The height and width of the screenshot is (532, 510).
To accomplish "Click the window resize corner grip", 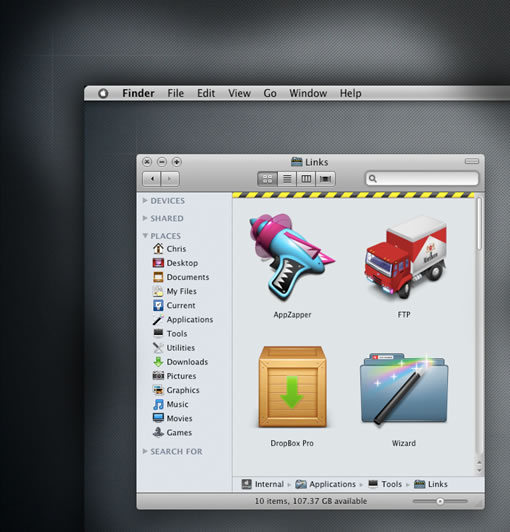I will pyautogui.click(x=480, y=504).
